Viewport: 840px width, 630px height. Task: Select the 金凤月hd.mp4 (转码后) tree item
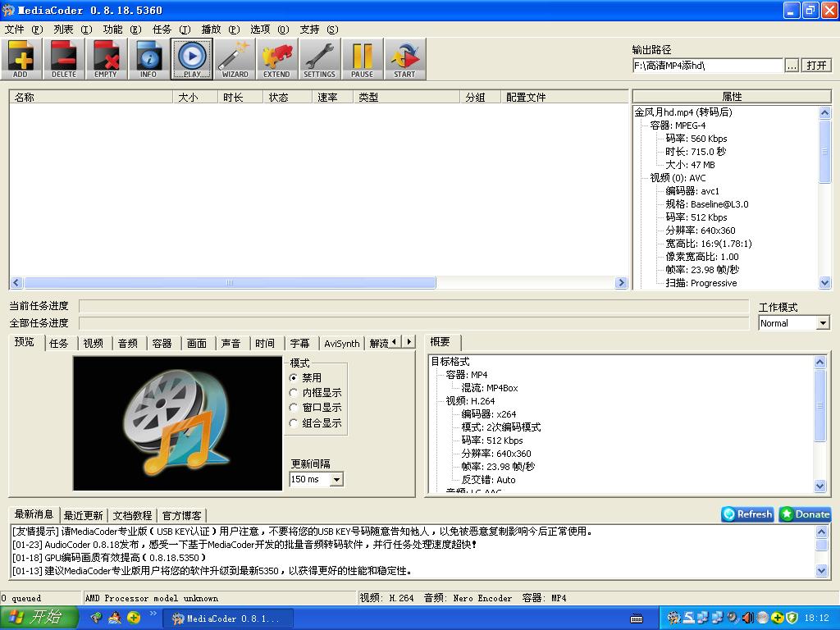tap(683, 112)
